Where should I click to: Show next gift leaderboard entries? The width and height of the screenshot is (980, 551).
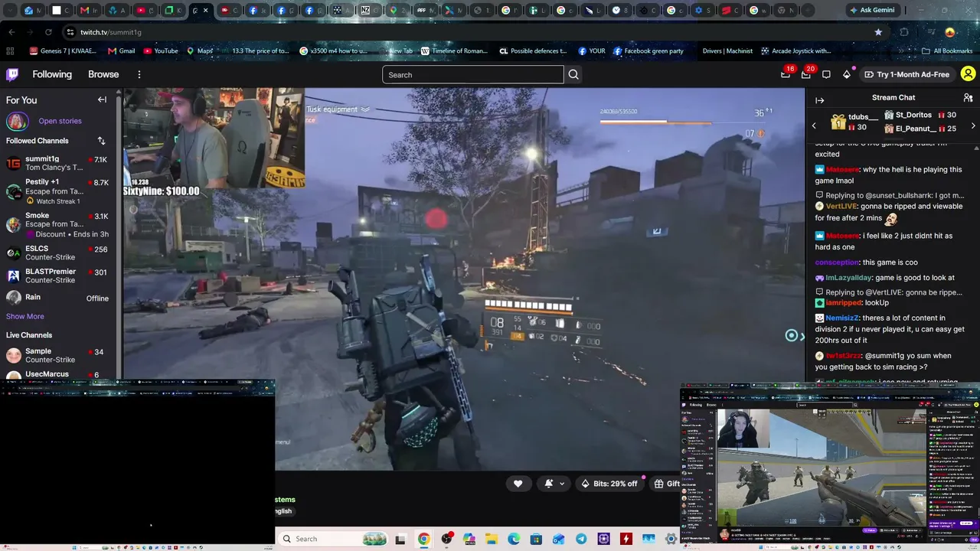pyautogui.click(x=973, y=125)
